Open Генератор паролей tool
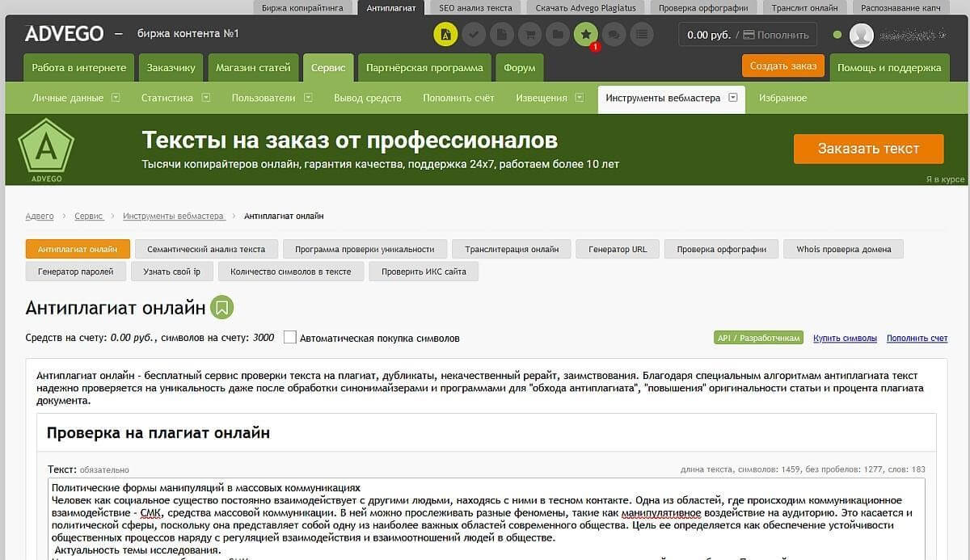970x560 pixels. click(75, 272)
